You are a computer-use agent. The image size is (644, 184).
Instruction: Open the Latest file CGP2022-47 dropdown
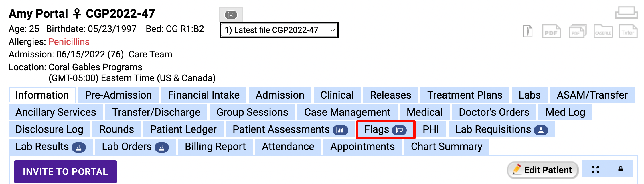click(x=278, y=30)
